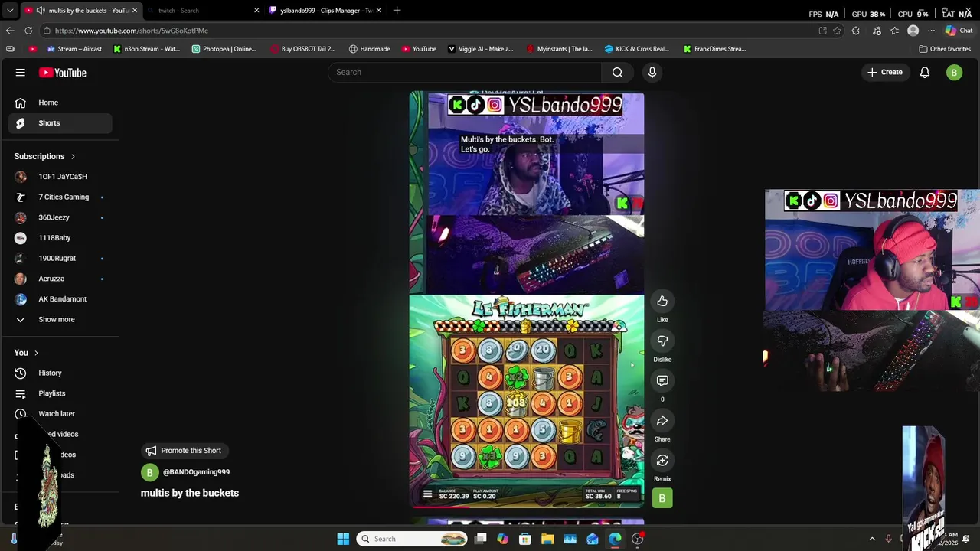This screenshot has height=551, width=980.
Task: Add this page to favorites star
Action: 837,31
